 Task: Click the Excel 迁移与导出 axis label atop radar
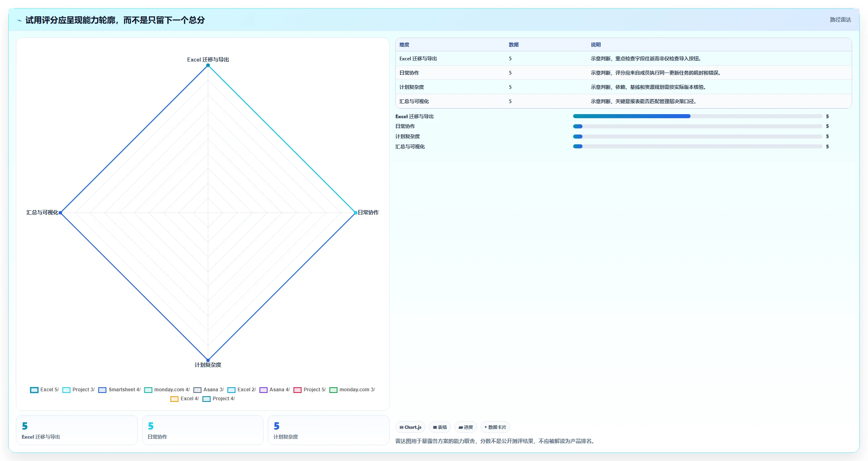coord(208,60)
